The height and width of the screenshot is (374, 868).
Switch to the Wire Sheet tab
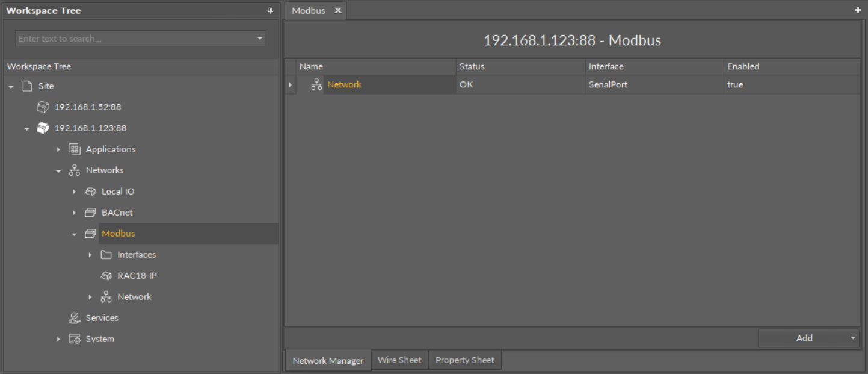coord(399,360)
